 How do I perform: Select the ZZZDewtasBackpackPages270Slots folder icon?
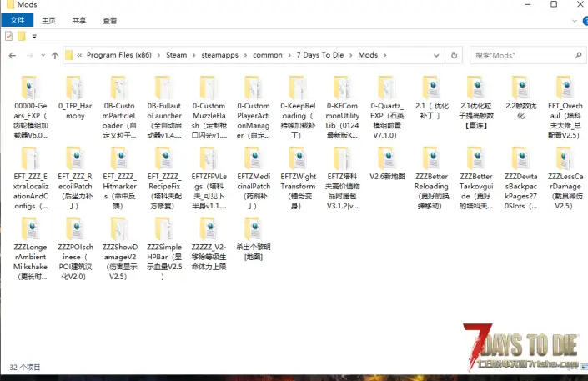520,158
